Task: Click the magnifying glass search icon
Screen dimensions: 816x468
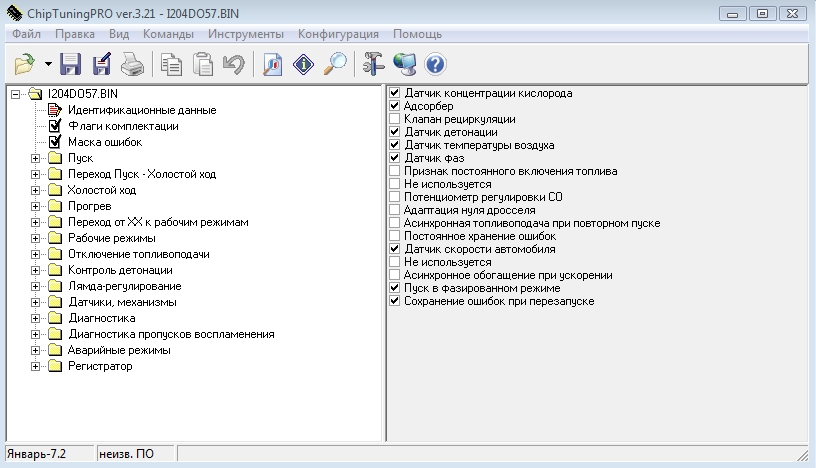Action: click(x=336, y=65)
